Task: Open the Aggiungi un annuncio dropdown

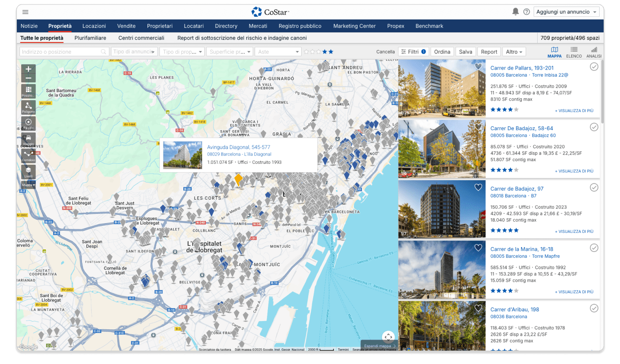Action: click(566, 12)
